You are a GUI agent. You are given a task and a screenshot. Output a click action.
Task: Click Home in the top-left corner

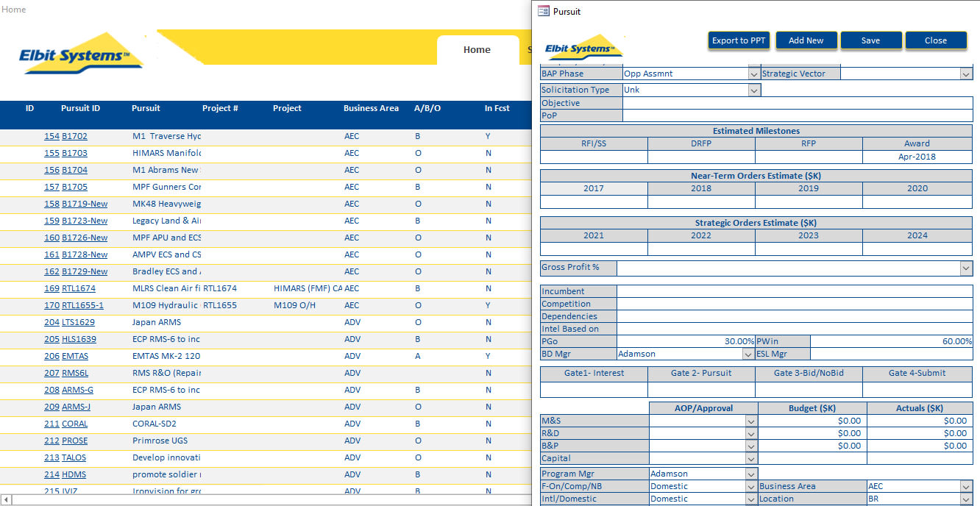point(13,9)
